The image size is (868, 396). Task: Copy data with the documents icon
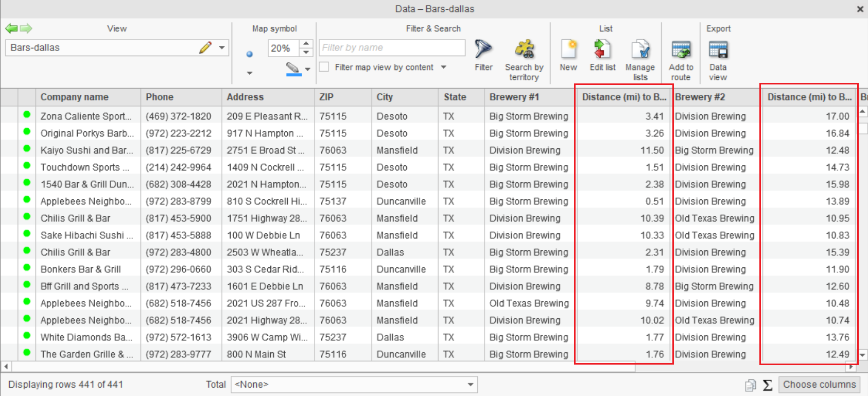[751, 385]
